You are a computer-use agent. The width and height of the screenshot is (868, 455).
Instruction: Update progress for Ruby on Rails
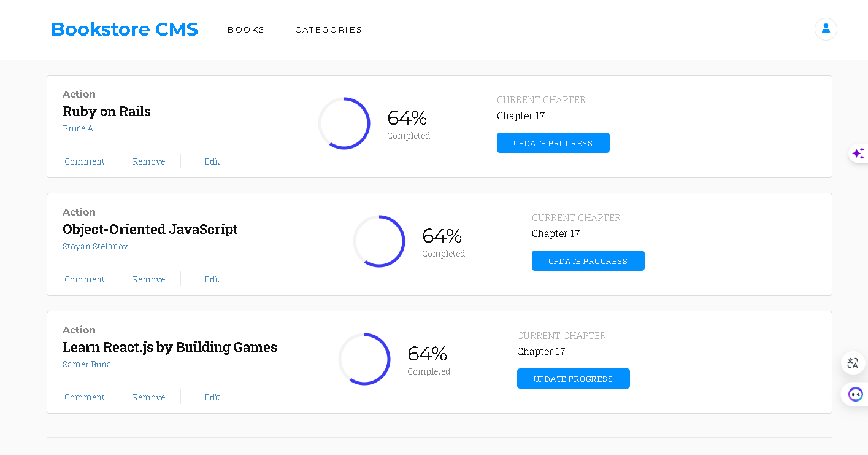pyautogui.click(x=553, y=143)
